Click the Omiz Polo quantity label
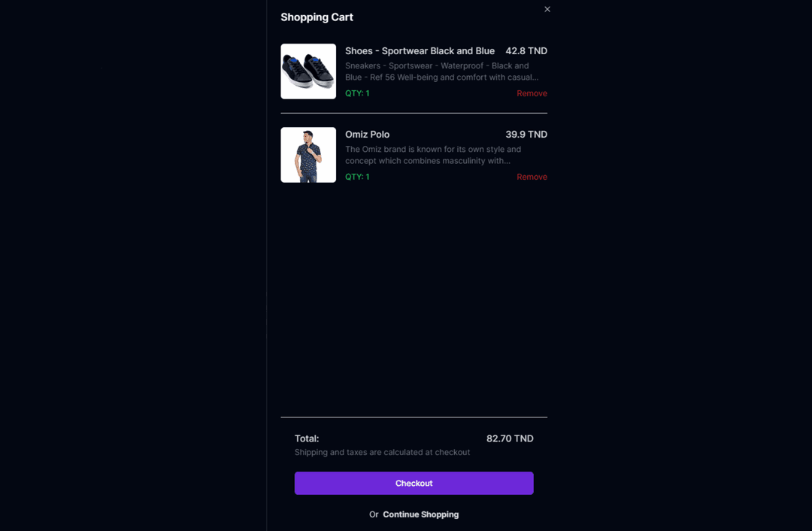Image resolution: width=812 pixels, height=531 pixels. point(357,177)
